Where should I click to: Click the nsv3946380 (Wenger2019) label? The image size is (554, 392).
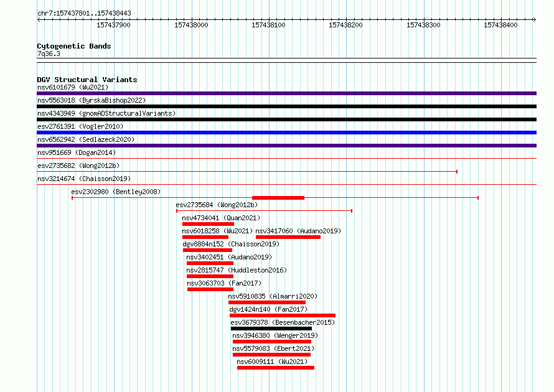click(x=275, y=335)
